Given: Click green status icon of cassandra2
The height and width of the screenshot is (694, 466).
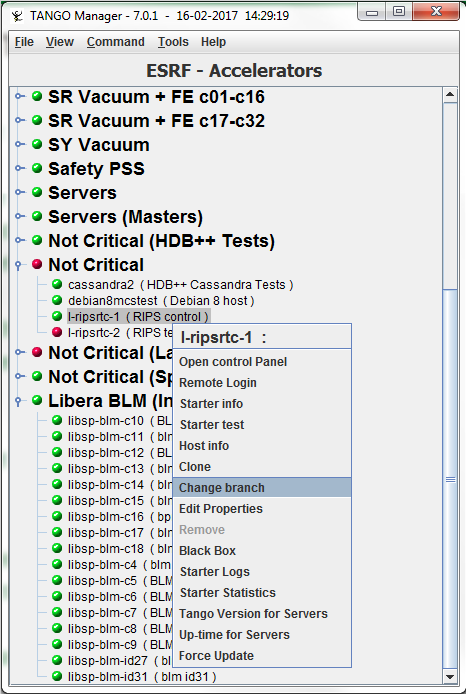Looking at the screenshot, I should (x=57, y=284).
